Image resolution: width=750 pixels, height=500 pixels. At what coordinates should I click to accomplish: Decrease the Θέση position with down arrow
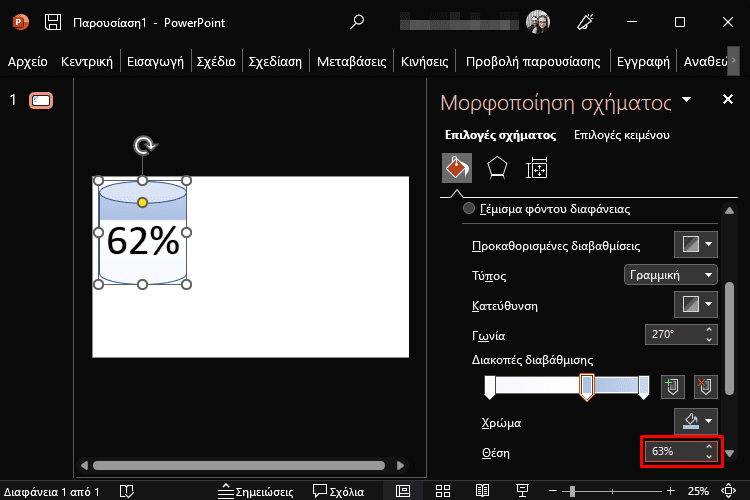(x=709, y=456)
